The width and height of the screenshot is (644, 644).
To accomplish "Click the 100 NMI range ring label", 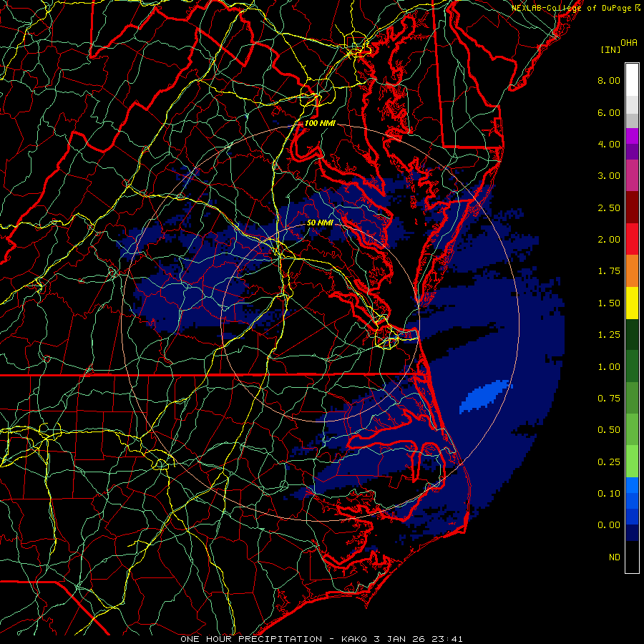I will [x=320, y=123].
